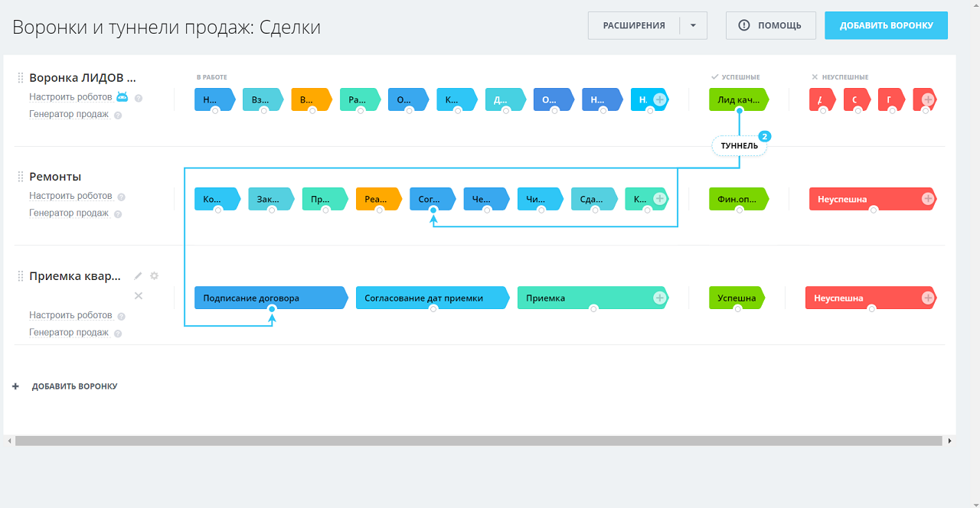Viewport: 980px width, 508px height.
Task: Open ПОМОЩЬ help menu
Action: (771, 25)
